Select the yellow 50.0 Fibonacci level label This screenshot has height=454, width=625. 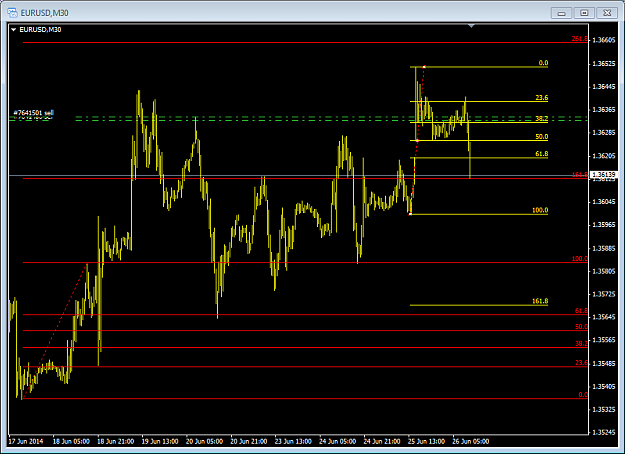click(x=542, y=137)
